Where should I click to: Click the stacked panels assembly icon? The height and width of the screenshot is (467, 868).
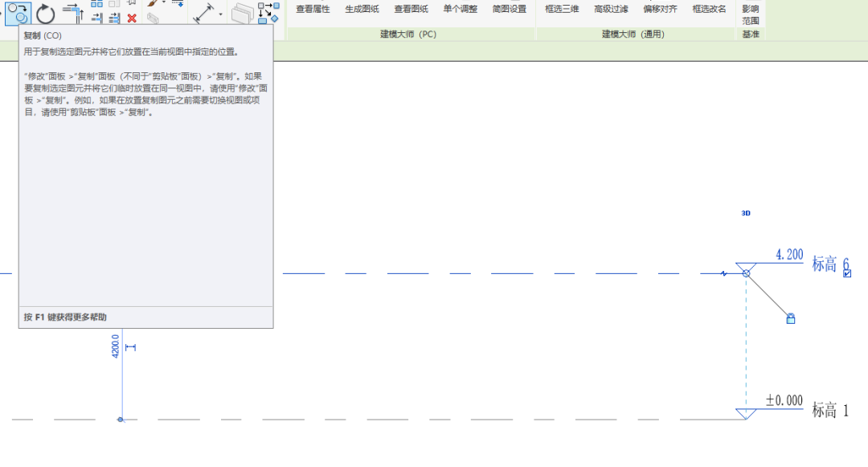[243, 14]
